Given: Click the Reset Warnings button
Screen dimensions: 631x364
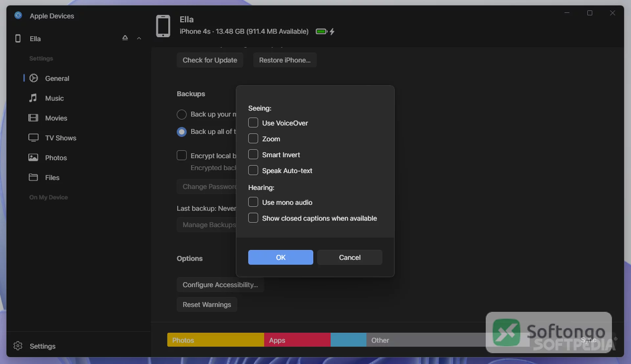Looking at the screenshot, I should pos(207,305).
